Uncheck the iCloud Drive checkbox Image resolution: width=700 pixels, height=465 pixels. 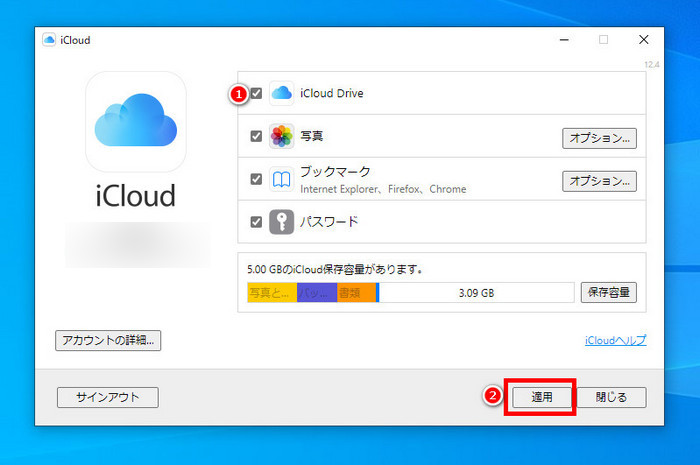(x=256, y=93)
